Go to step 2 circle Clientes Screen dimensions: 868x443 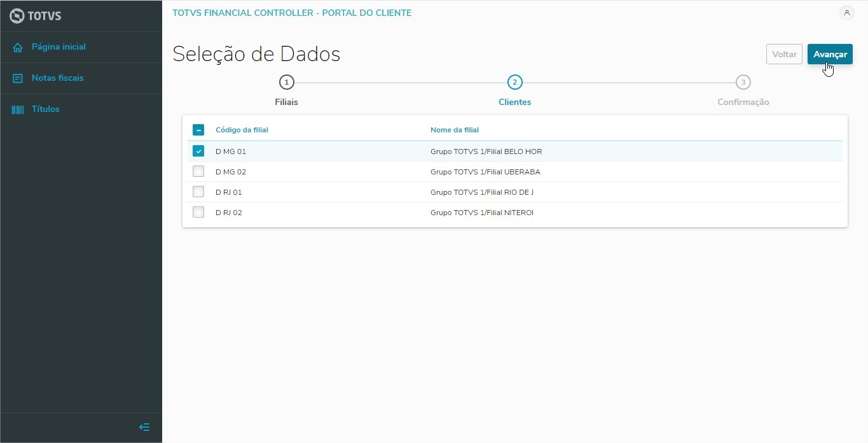point(515,82)
